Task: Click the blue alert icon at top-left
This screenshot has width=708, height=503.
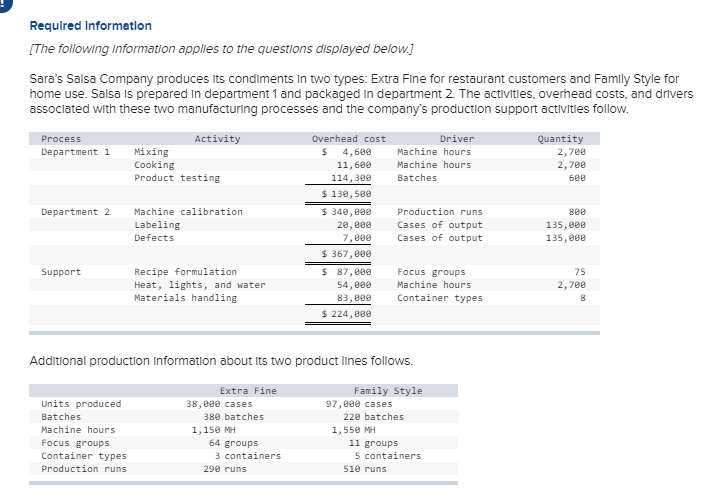Action: 4,5
